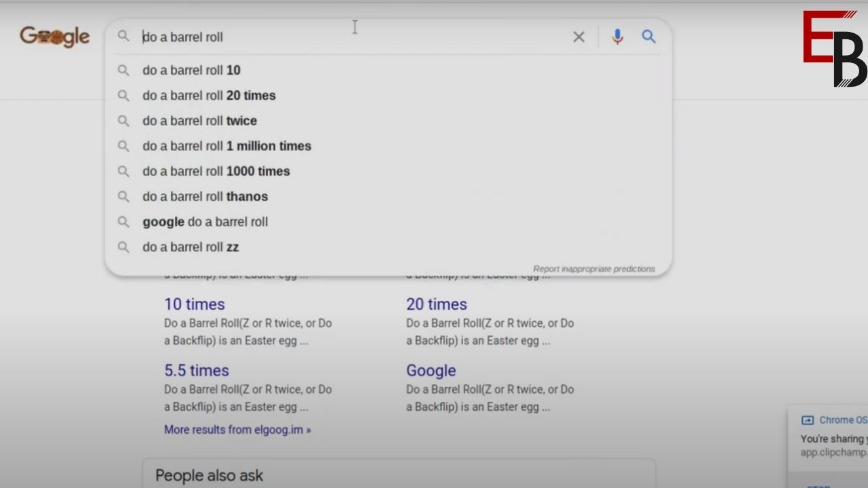Viewport: 868px width, 488px height.
Task: Click magnifier icon beside "do a barrel roll zz"
Action: (123, 247)
